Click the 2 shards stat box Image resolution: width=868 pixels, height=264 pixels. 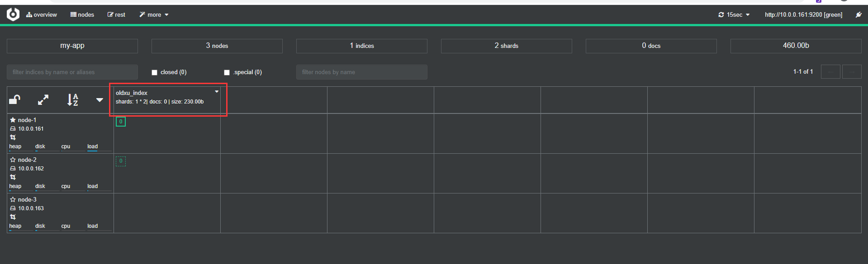pyautogui.click(x=507, y=46)
